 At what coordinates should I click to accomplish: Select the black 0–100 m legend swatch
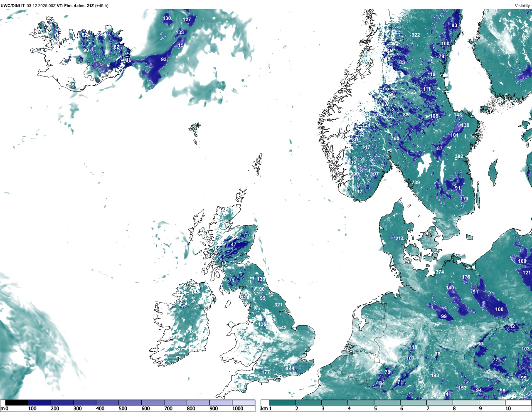click(17, 402)
